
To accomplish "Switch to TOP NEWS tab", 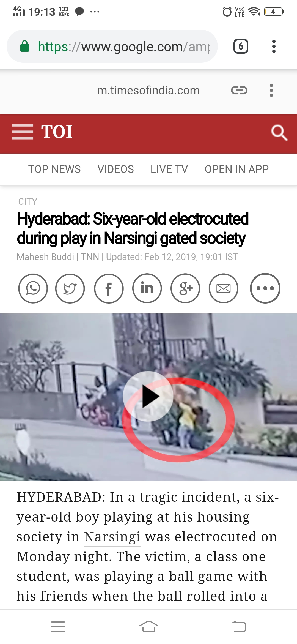I will [x=54, y=169].
